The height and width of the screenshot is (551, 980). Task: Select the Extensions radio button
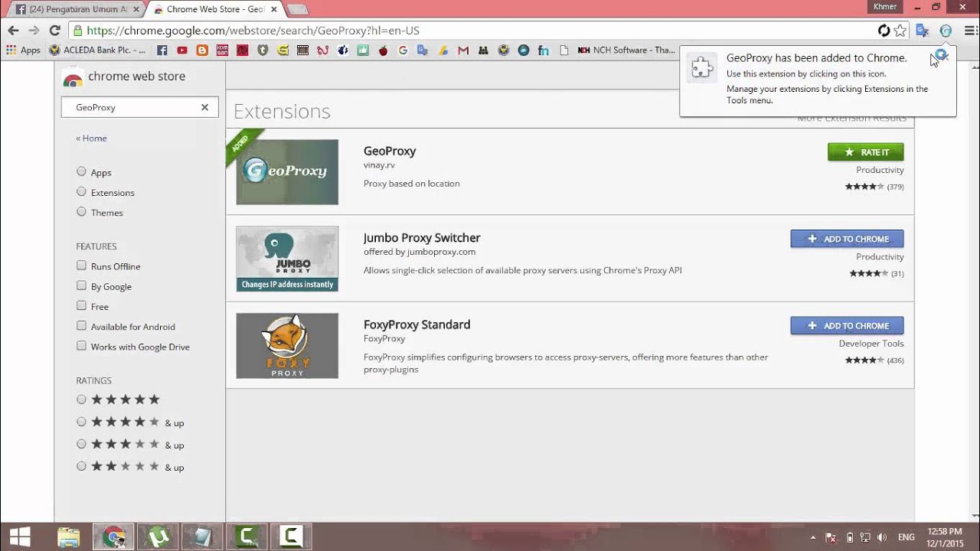pos(81,191)
